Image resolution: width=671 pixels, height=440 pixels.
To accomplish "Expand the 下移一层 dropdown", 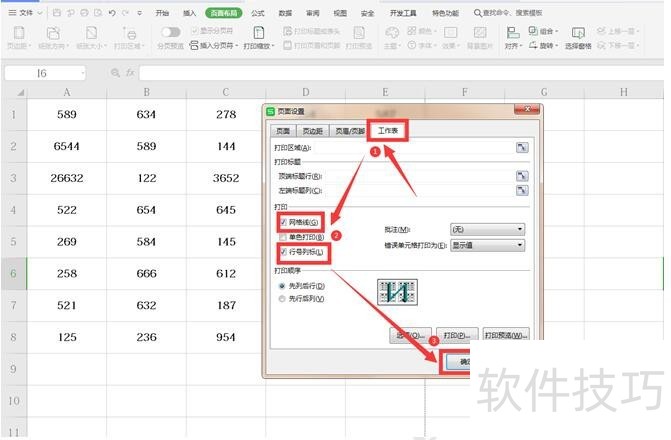I will (637, 45).
